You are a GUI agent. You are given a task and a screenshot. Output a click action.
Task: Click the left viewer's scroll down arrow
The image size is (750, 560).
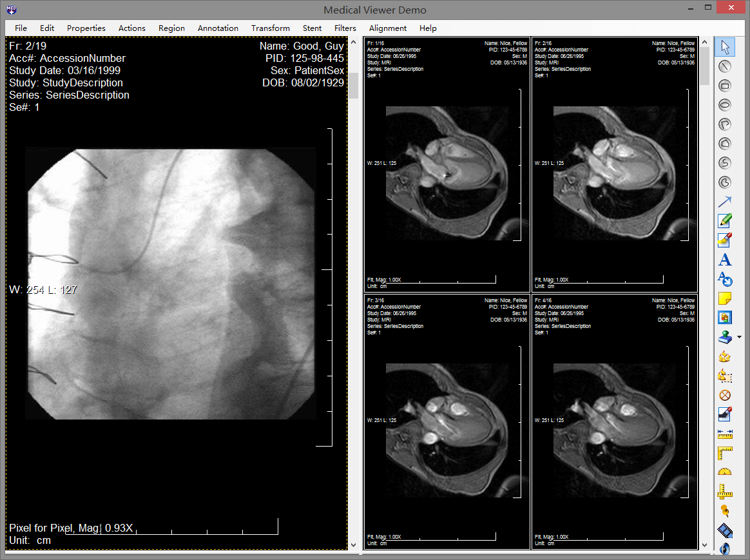click(x=353, y=545)
